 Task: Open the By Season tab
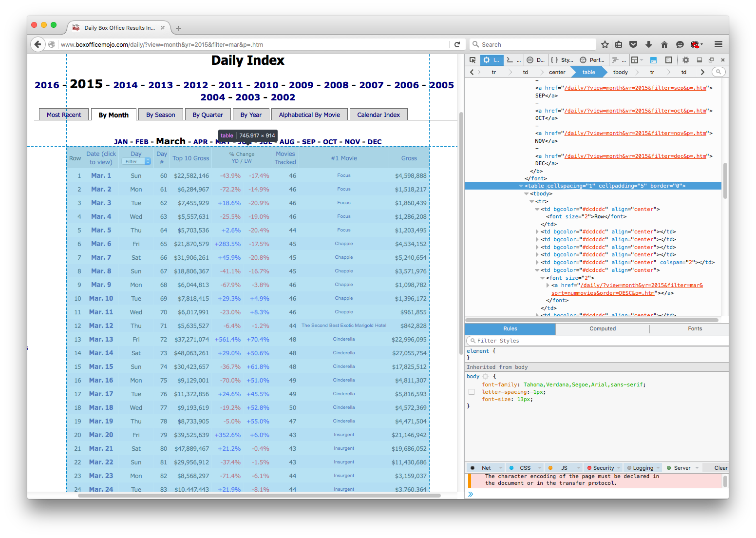click(161, 115)
